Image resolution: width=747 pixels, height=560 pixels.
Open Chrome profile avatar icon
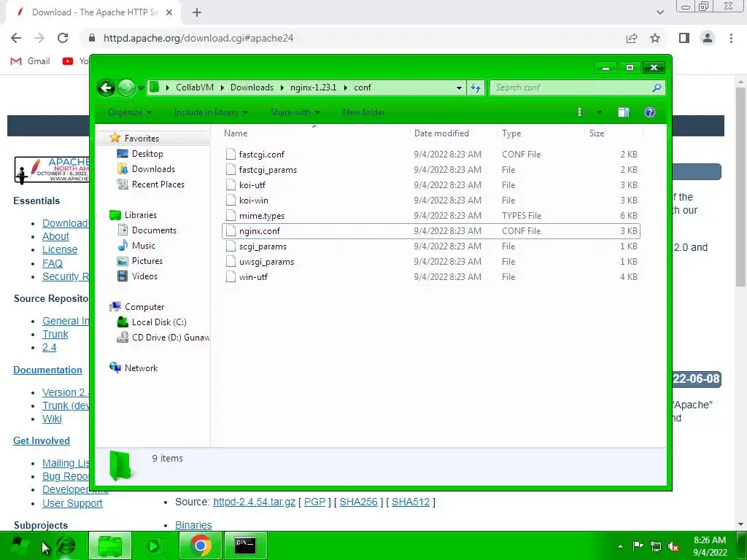pos(708,38)
